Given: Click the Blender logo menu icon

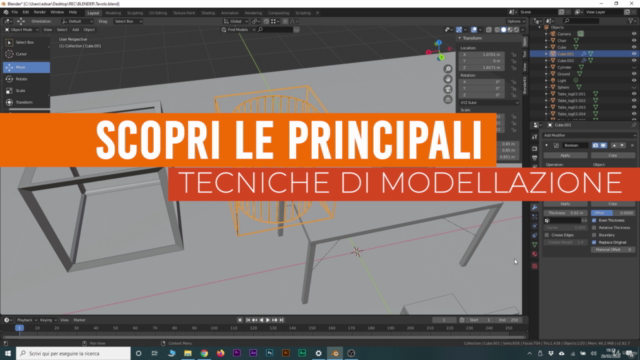Looking at the screenshot, I should [x=6, y=13].
